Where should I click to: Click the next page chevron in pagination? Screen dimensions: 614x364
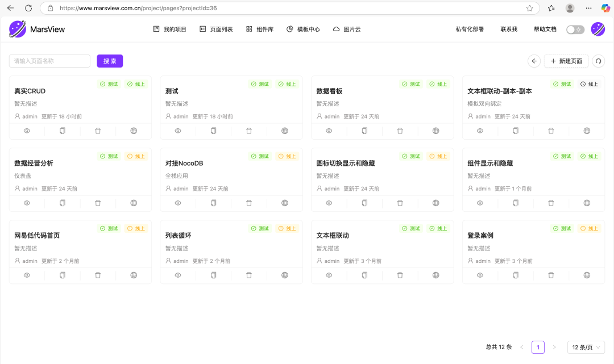click(554, 347)
